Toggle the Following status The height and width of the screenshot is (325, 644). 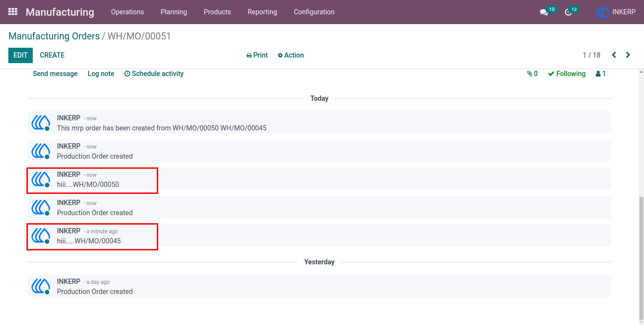pyautogui.click(x=567, y=74)
